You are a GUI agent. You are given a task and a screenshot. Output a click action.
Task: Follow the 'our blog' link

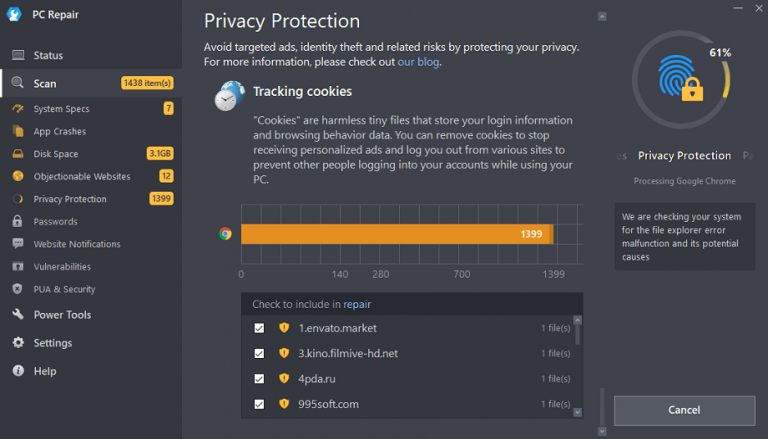click(418, 62)
